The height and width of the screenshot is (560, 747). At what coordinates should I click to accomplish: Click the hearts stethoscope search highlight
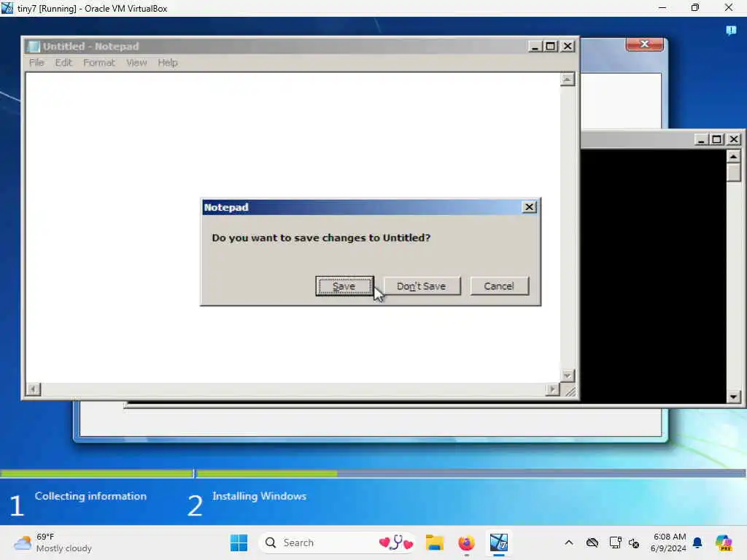[x=396, y=542]
